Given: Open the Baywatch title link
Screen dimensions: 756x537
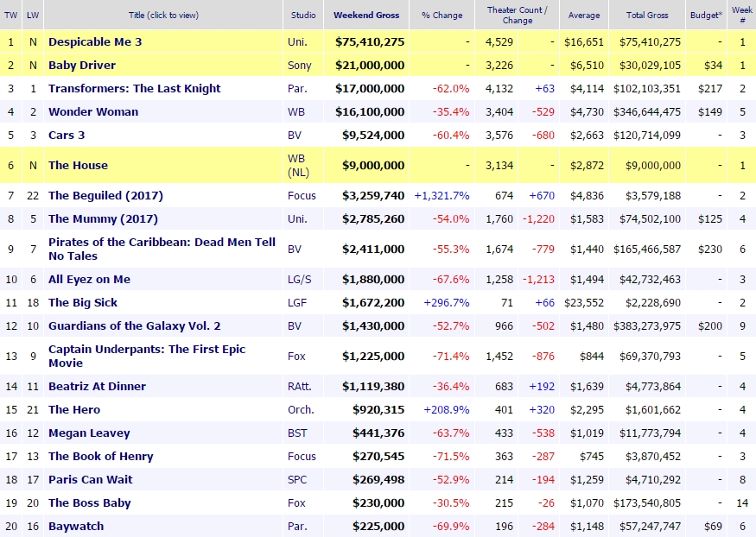Looking at the screenshot, I should pos(76,526).
